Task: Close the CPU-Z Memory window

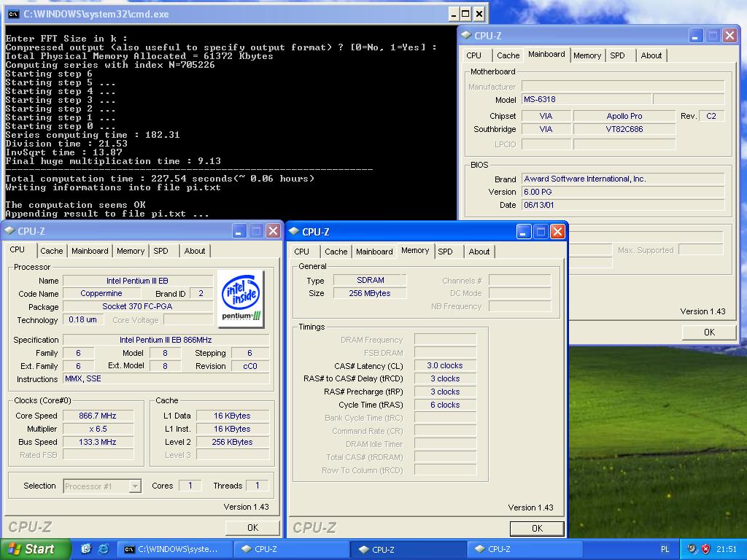Action: (557, 232)
